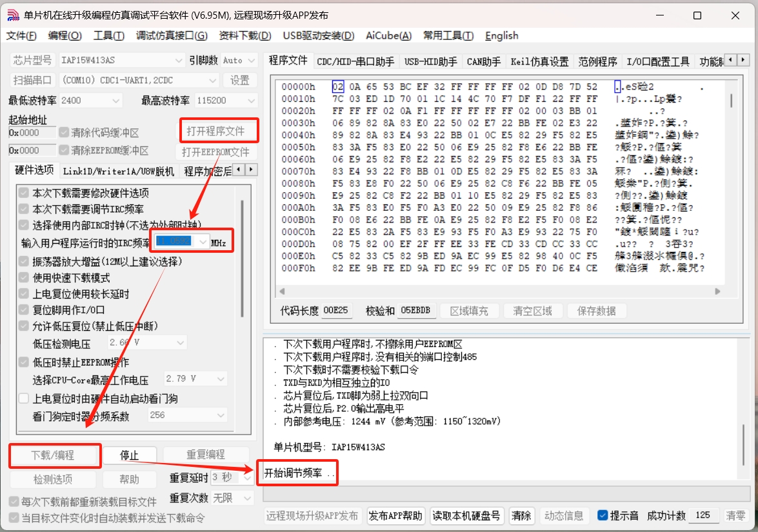Screen dimensions: 758x532
Task: Switch to CAN助手 tab
Action: tap(483, 61)
